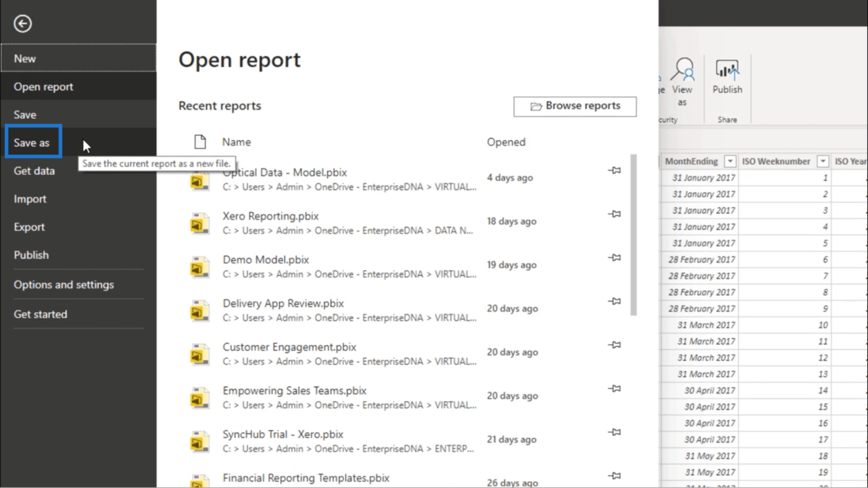Select ISO Weeknumber cell with value 6

784,260
